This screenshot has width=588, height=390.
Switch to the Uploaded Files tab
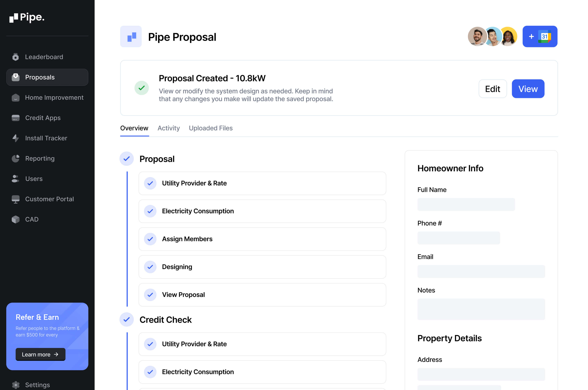click(211, 128)
